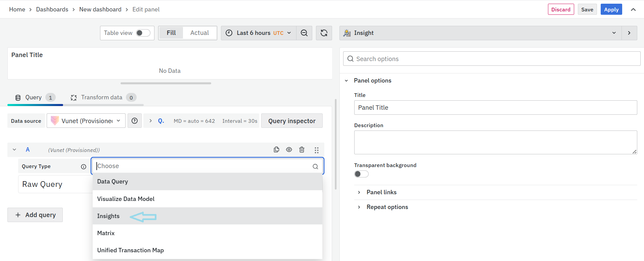
Task: Open the Vunet data source dropdown
Action: 86,121
